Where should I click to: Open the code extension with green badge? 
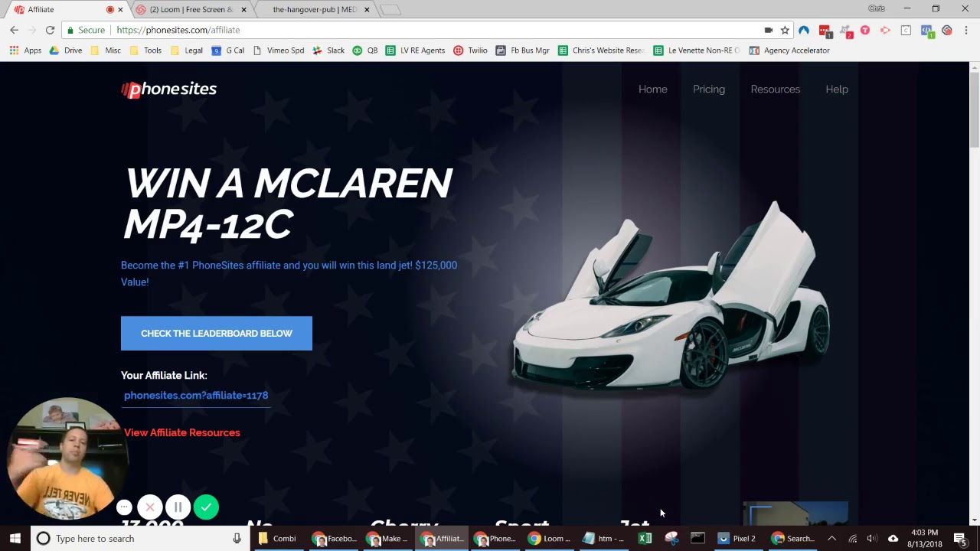point(926,31)
